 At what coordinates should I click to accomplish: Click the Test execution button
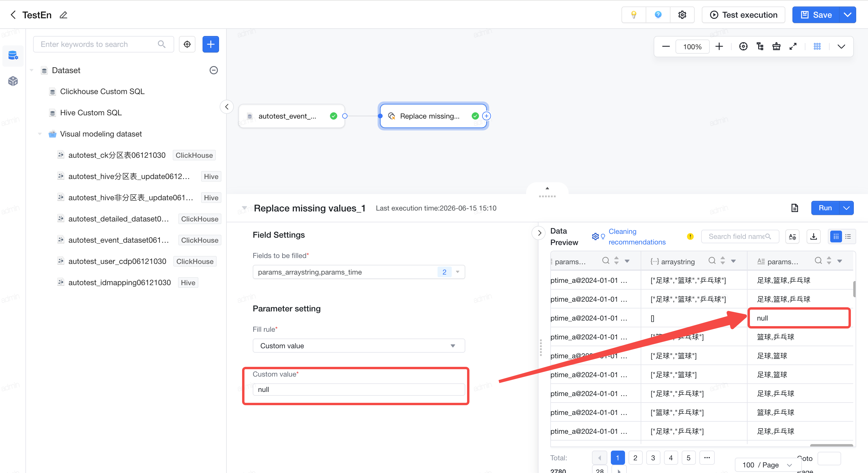tap(743, 15)
